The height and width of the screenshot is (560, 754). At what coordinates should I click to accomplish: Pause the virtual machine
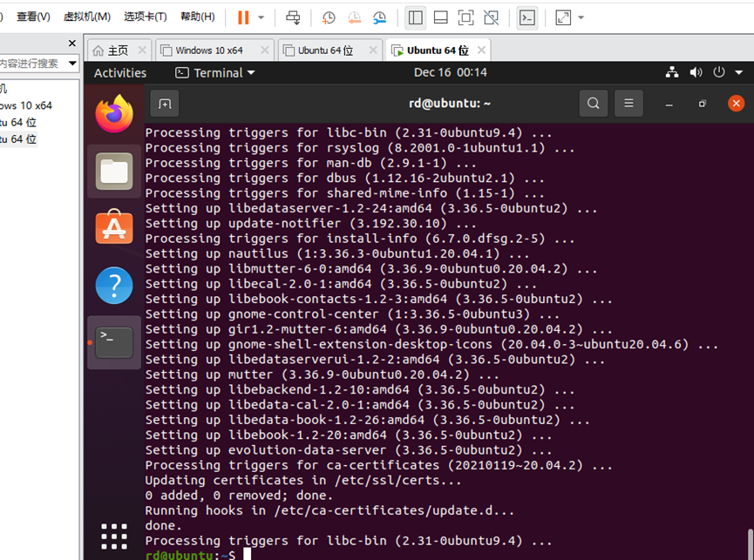pos(243,17)
